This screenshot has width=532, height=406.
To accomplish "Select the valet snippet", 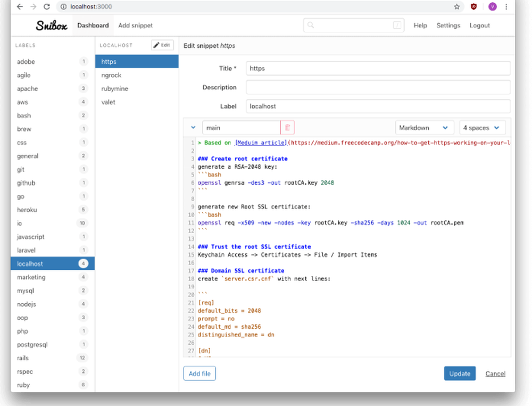I will click(x=137, y=102).
